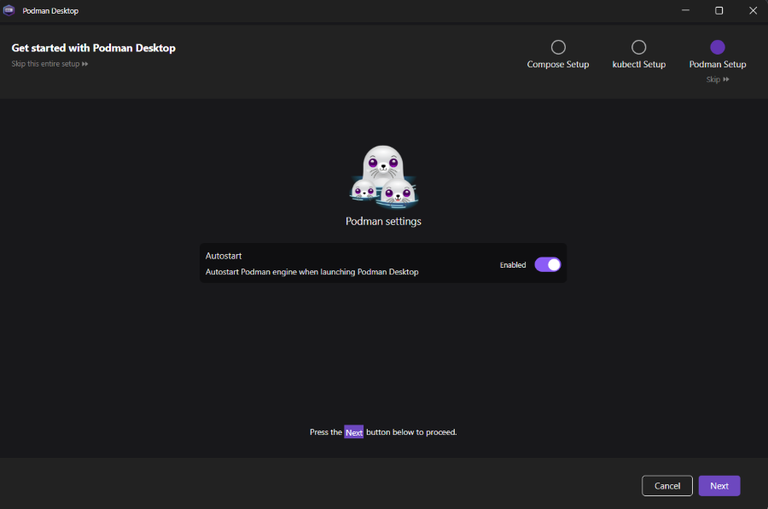Screen dimensions: 768x509
Task: Click 'Get started with Podman Desktop' heading
Action: [x=94, y=48]
